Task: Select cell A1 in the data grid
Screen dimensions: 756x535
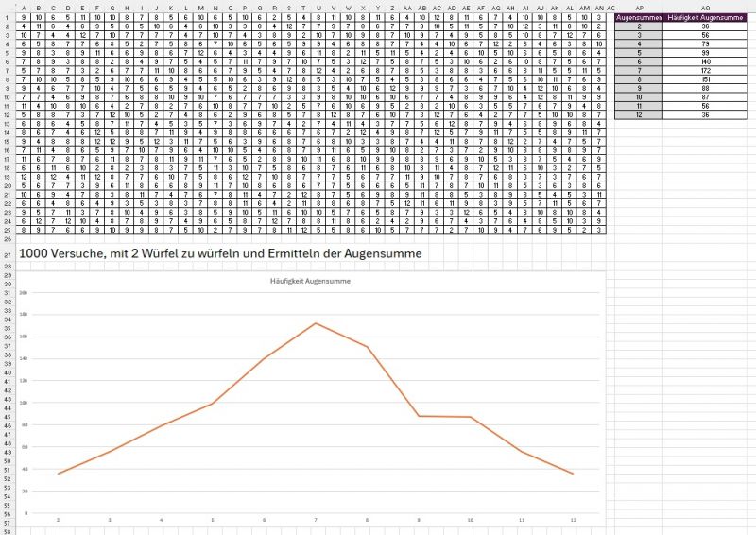Action: (x=23, y=17)
